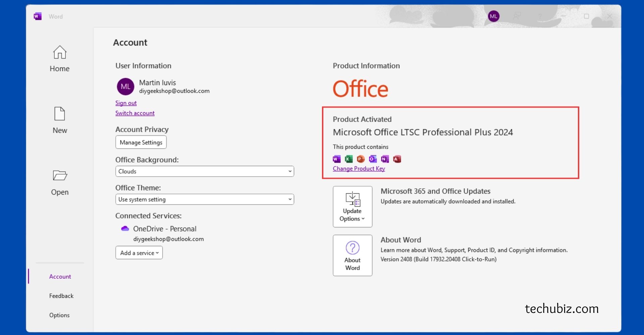This screenshot has height=335, width=644.
Task: Click the Word app icon in product contents
Action: coord(336,159)
